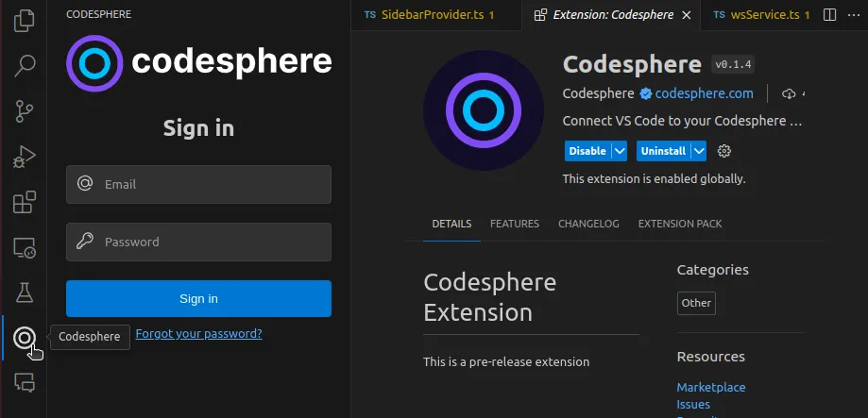Screen dimensions: 868x418
Task: Open the Extensions view icon
Action: click(x=25, y=202)
